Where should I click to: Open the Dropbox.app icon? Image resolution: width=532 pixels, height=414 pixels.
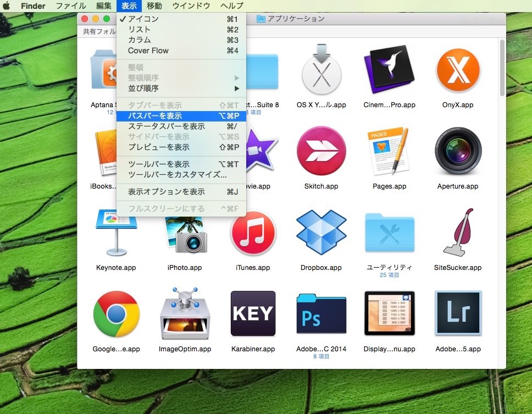pos(321,232)
